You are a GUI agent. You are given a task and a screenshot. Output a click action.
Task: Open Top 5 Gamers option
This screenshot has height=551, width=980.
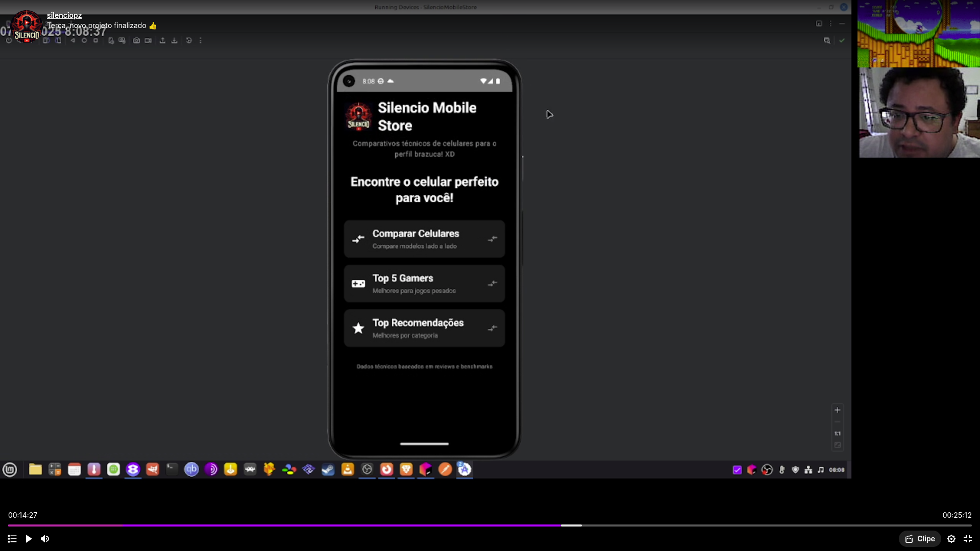click(403, 283)
